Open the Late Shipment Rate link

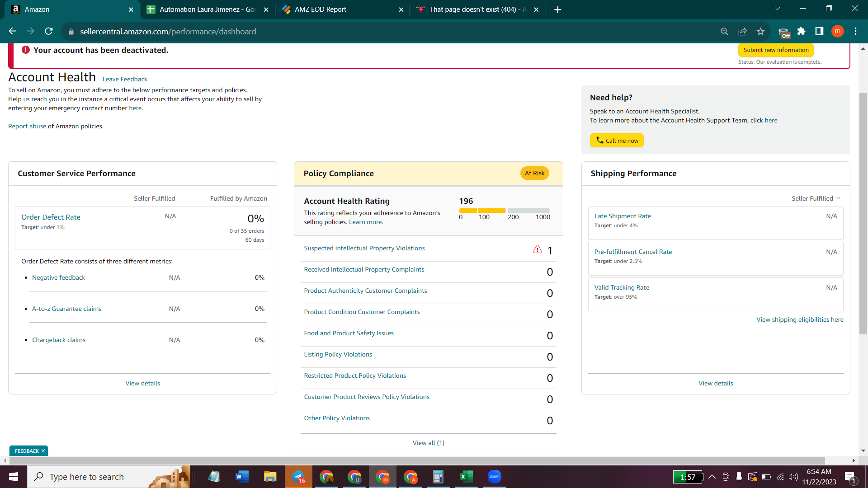click(x=623, y=216)
